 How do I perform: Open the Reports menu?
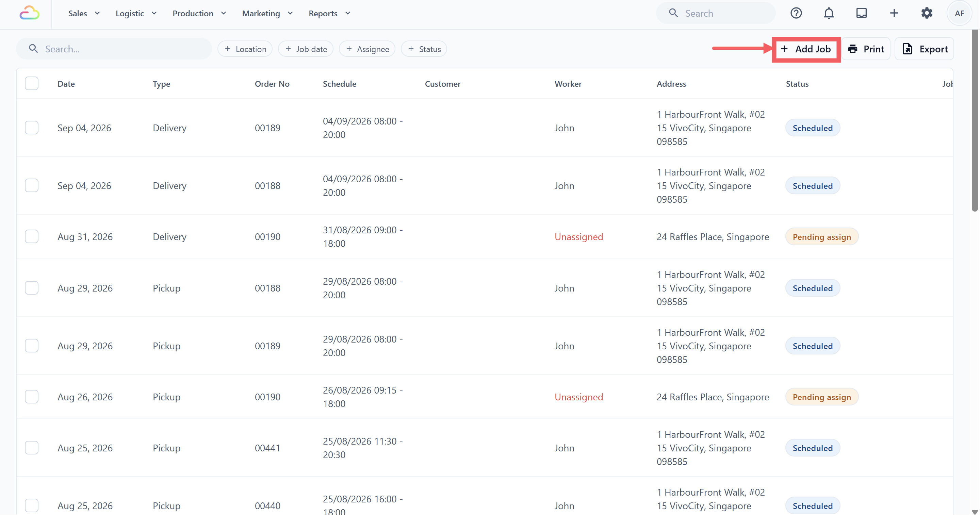[329, 13]
